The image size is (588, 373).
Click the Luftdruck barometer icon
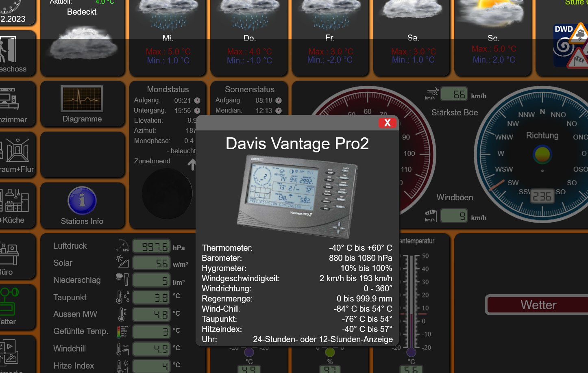pos(122,246)
